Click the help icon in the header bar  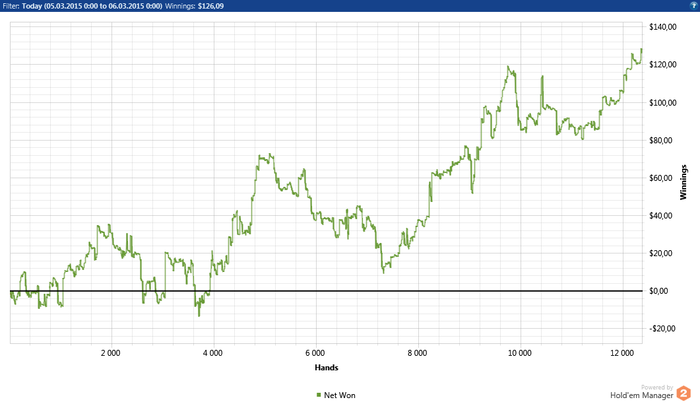tap(693, 5)
